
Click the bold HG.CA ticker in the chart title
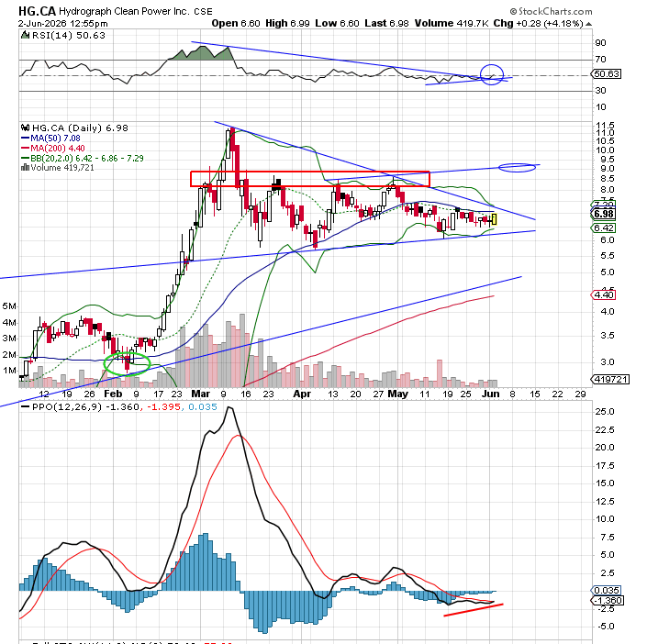click(38, 11)
